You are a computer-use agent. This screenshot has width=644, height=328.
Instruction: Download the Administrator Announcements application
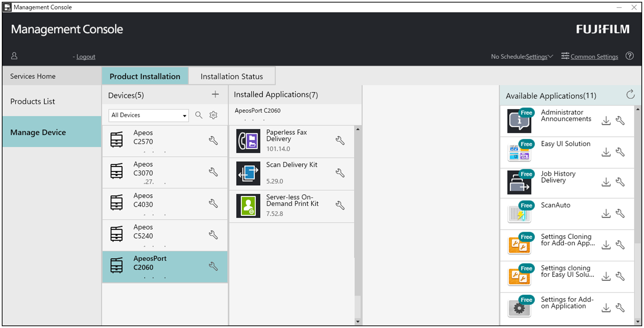point(606,121)
